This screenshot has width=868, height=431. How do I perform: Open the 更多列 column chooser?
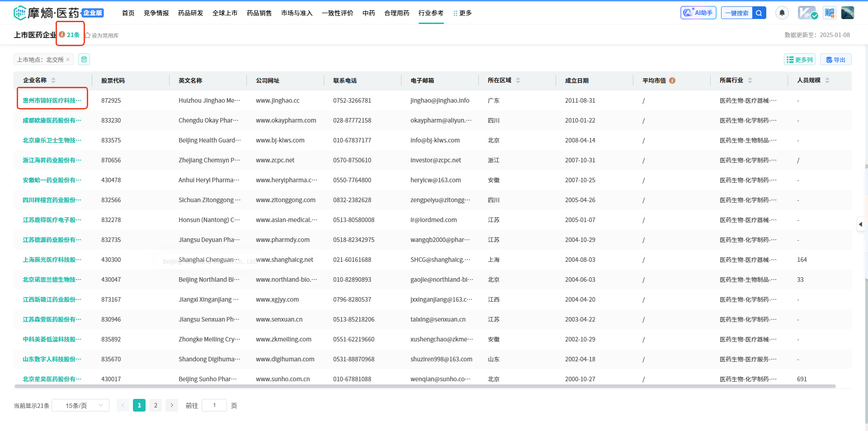pyautogui.click(x=799, y=60)
